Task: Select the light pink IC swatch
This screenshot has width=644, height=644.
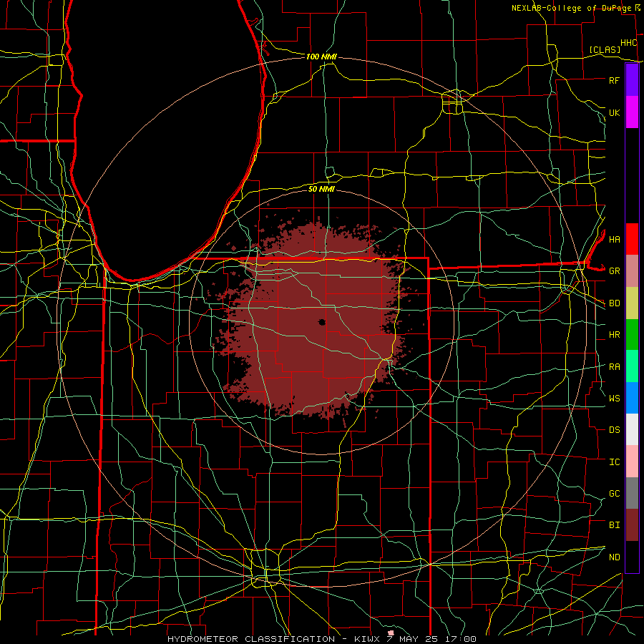Action: tap(632, 462)
